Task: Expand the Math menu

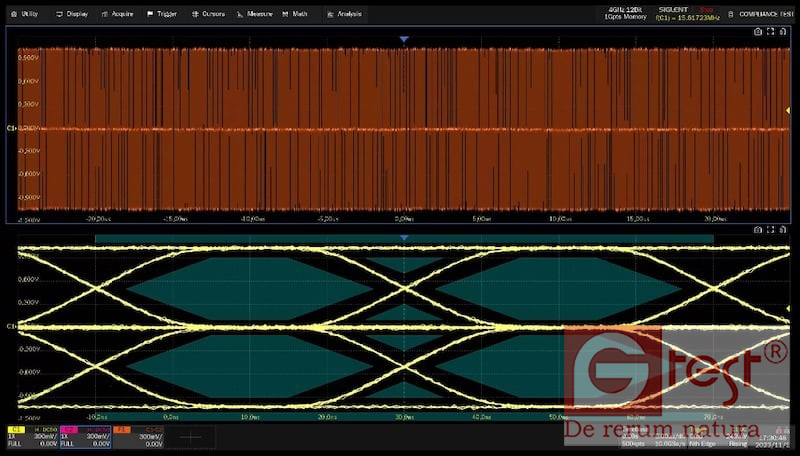Action: (295, 14)
